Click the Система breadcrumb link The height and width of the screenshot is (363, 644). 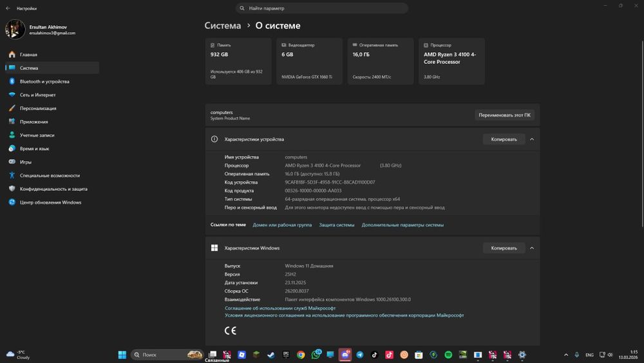223,26
